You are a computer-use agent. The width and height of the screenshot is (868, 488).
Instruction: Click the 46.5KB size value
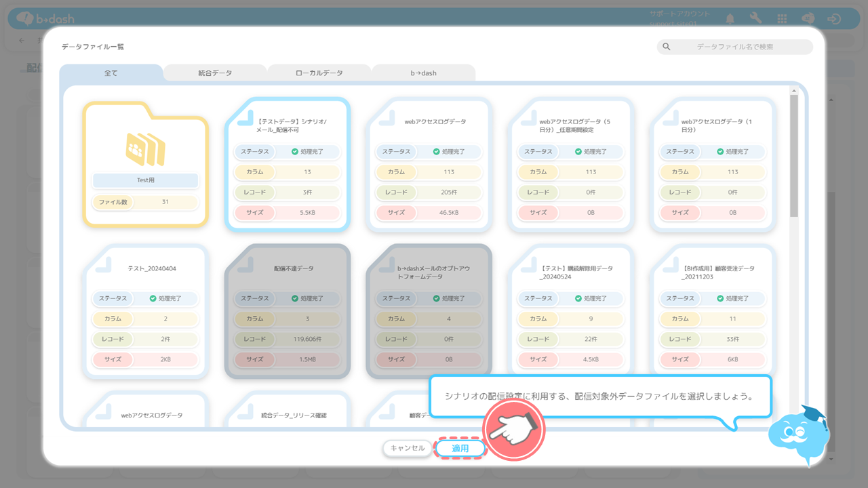click(449, 213)
